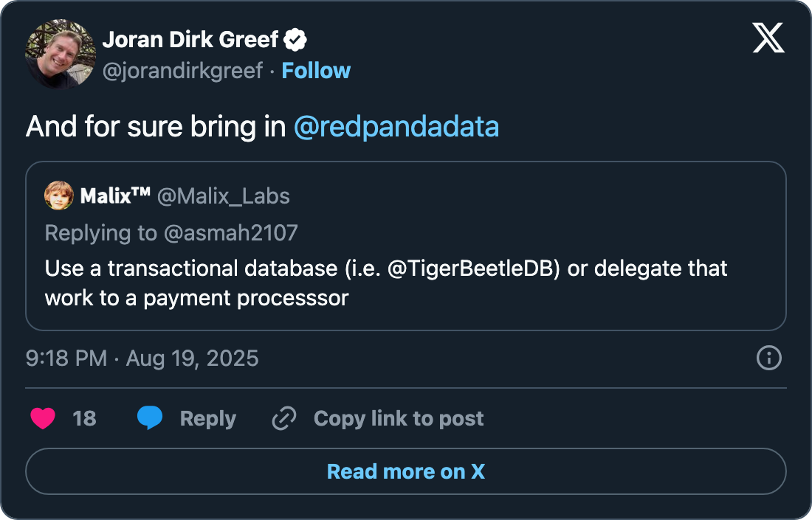Open the tweet info icon

point(769,358)
